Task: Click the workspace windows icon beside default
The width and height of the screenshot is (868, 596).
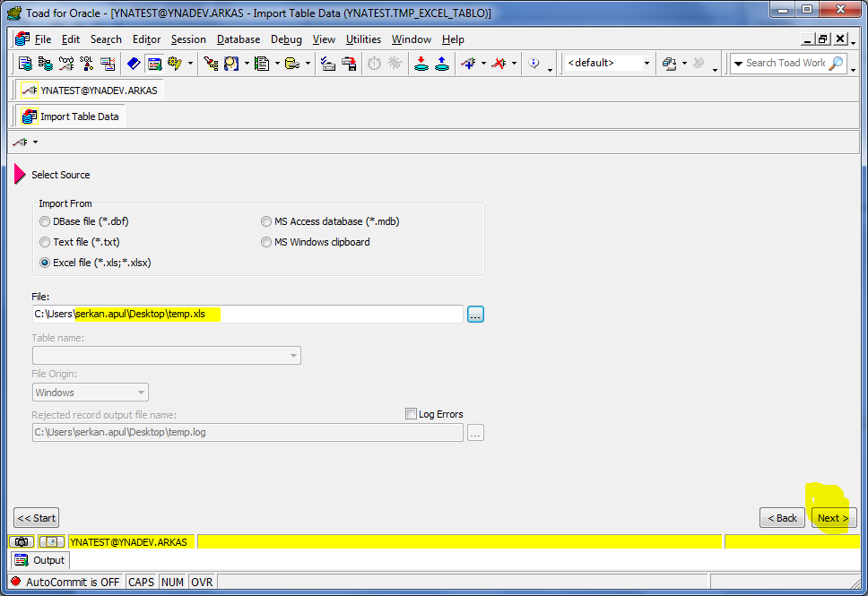Action: tap(669, 64)
